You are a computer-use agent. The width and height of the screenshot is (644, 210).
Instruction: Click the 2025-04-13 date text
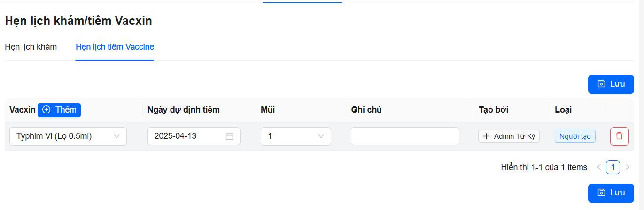[x=175, y=136]
